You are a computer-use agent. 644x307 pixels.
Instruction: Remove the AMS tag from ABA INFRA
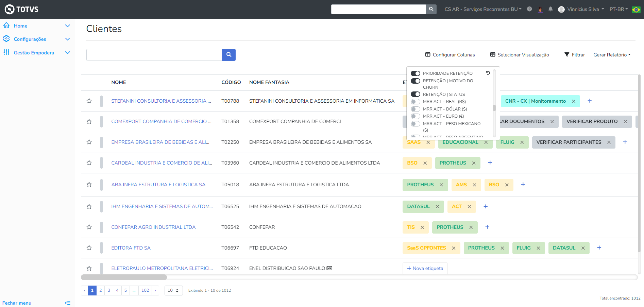[474, 185]
